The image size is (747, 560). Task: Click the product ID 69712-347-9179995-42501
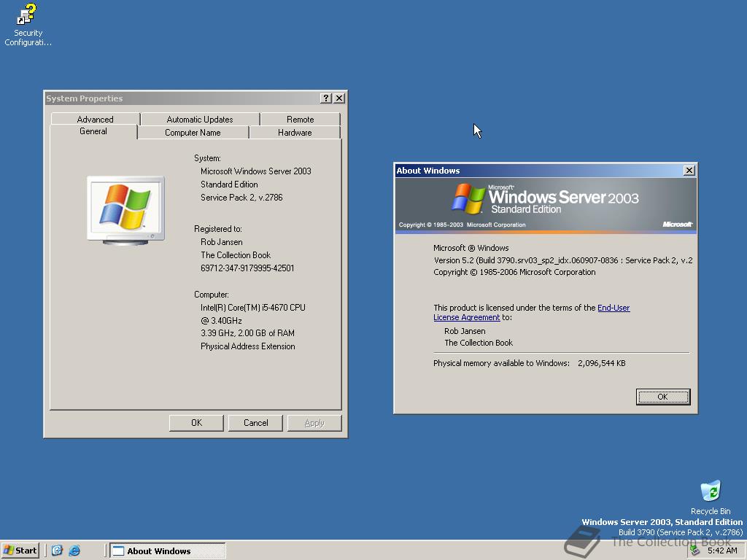tap(247, 268)
